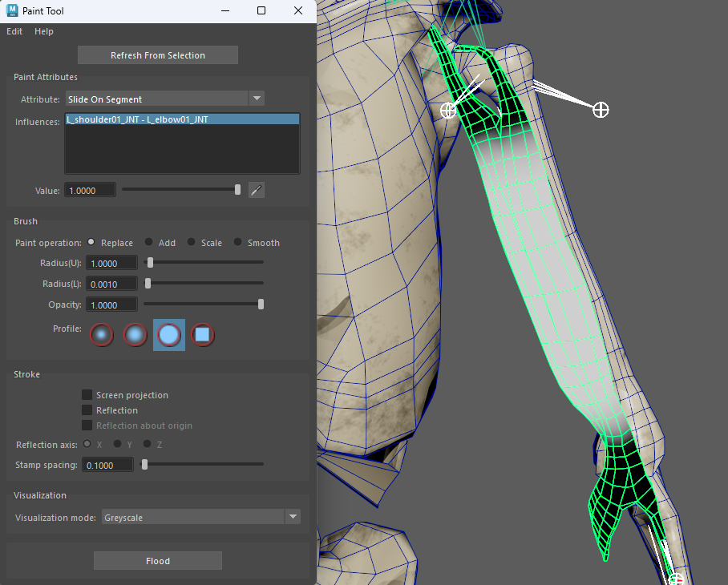
Task: Click the value eyedropper pick icon
Action: coord(256,190)
